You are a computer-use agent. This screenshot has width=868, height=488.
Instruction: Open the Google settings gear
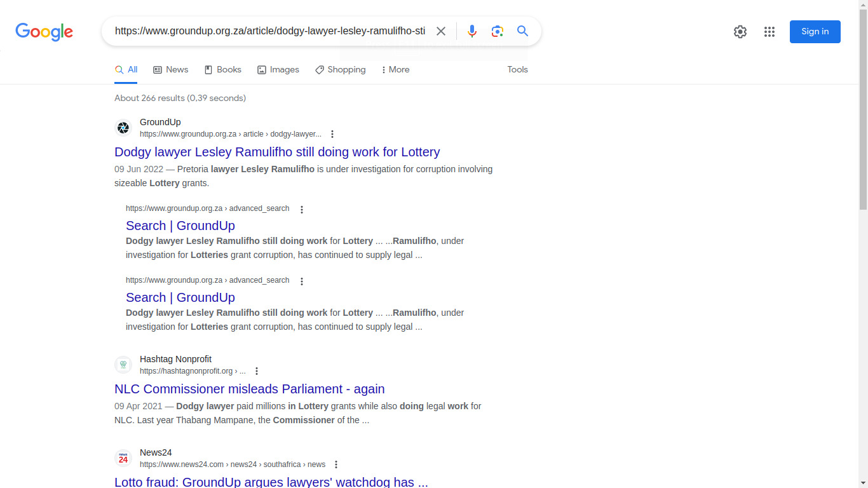pos(740,32)
